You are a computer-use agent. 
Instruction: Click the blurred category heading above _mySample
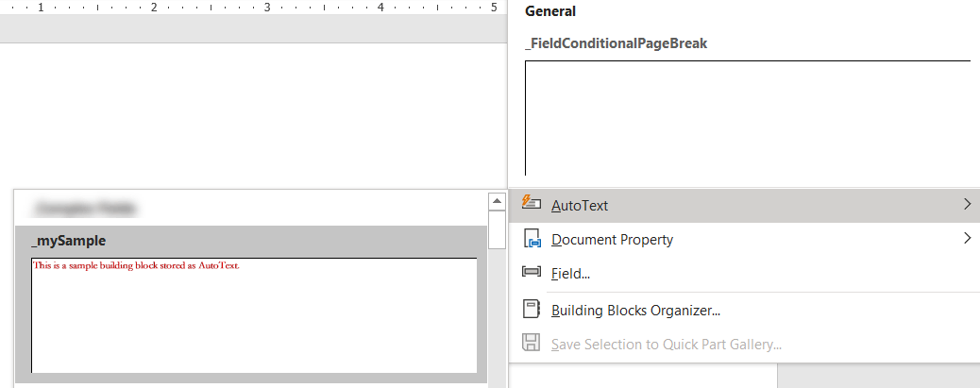[x=86, y=208]
